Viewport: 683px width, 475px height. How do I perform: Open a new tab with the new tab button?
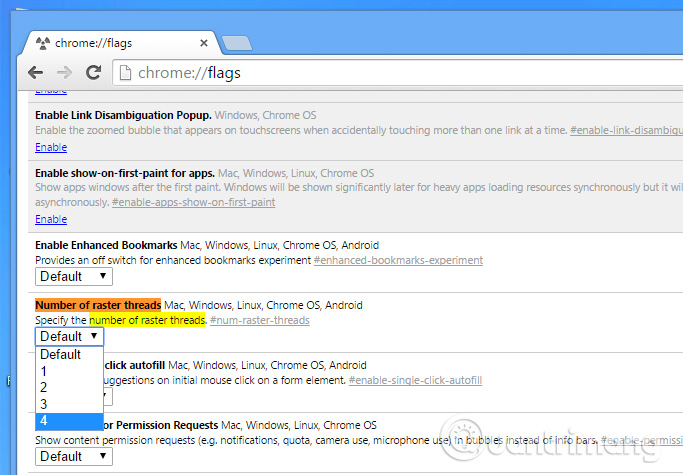pos(237,43)
